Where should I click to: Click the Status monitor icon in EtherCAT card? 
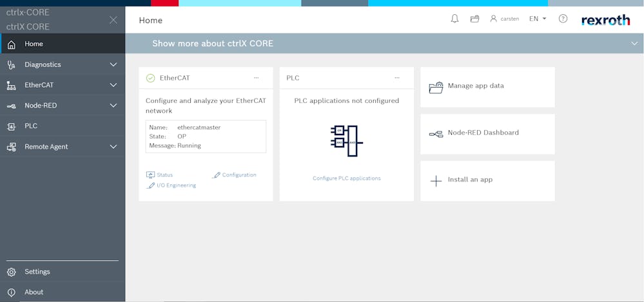[150, 175]
